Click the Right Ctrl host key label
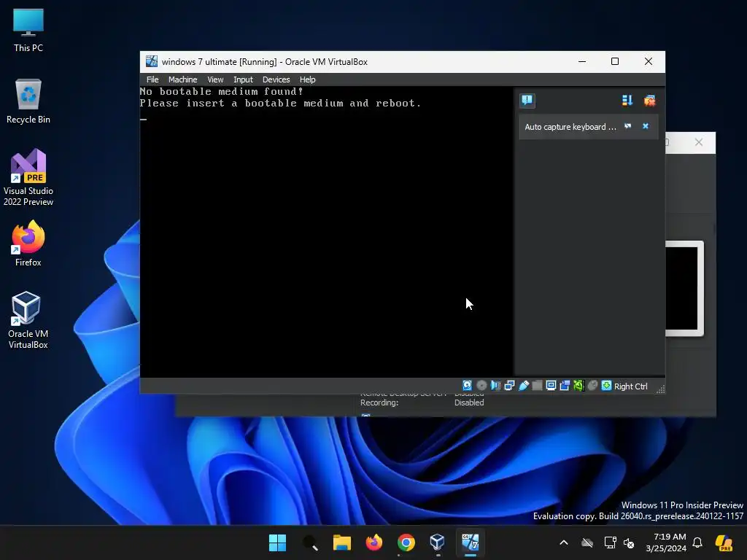Image resolution: width=747 pixels, height=560 pixels. point(631,386)
